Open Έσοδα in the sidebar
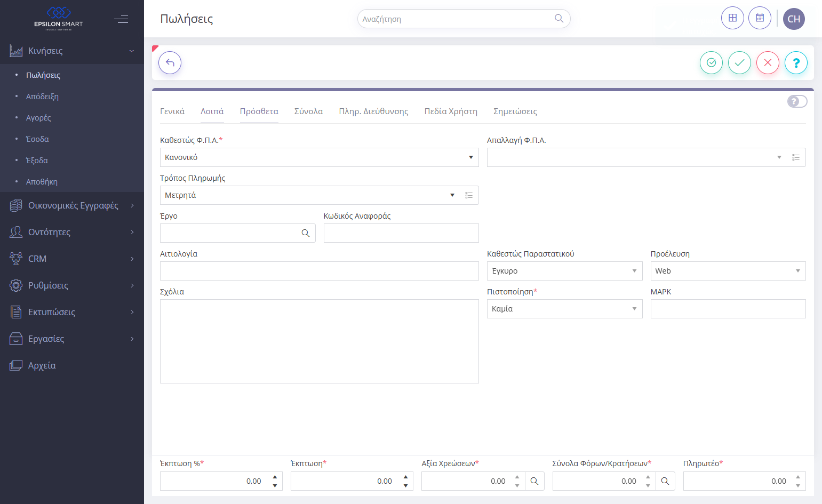 (37, 139)
